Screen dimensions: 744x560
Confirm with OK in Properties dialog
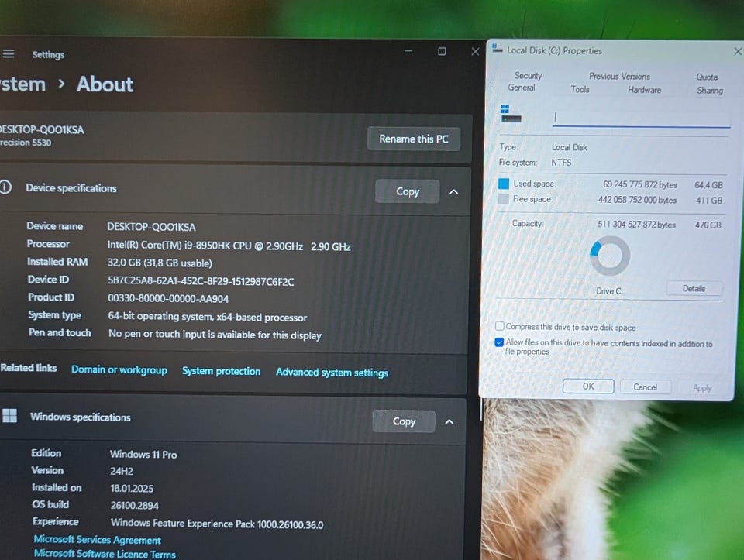pos(588,387)
